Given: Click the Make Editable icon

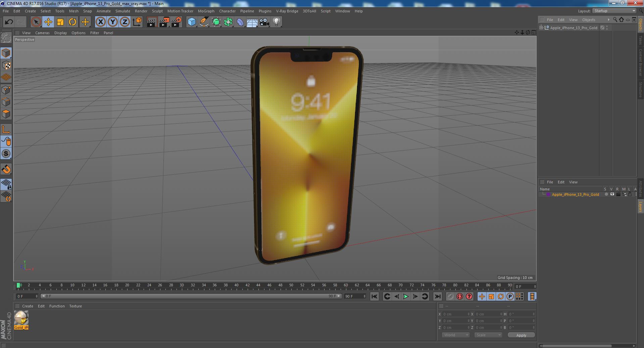Looking at the screenshot, I should click(6, 38).
